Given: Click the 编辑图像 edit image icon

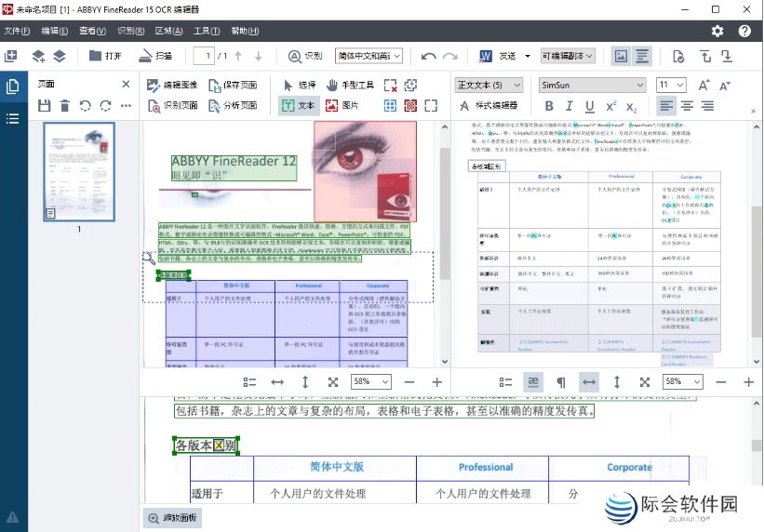Looking at the screenshot, I should coord(154,85).
